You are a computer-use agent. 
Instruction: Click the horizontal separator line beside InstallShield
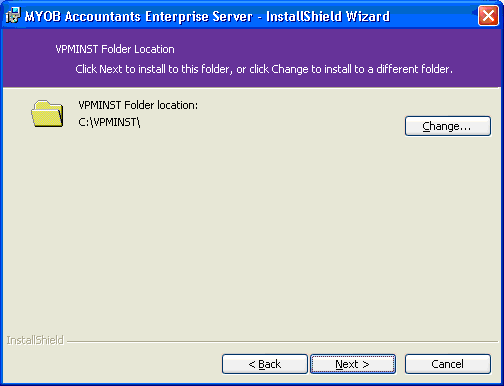pyautogui.click(x=282, y=341)
